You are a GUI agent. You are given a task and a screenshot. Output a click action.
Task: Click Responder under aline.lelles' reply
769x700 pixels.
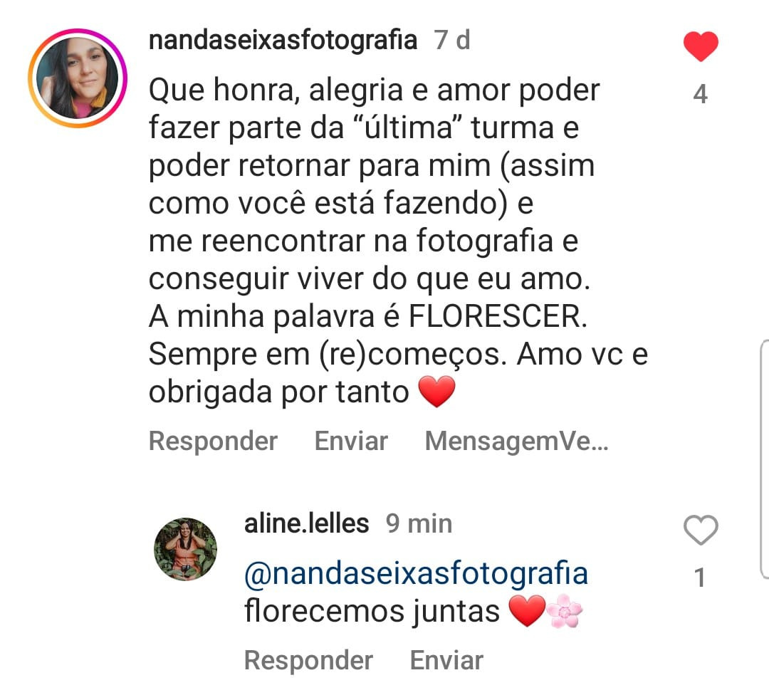tap(308, 660)
